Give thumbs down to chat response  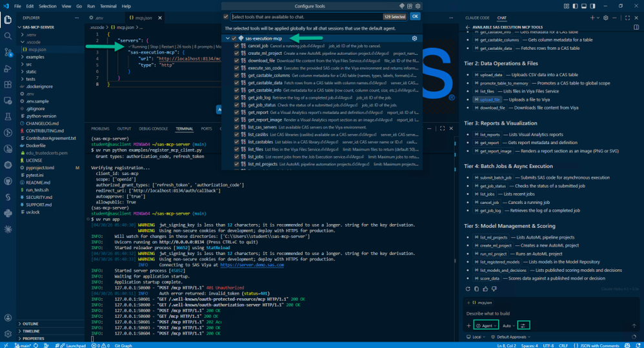pyautogui.click(x=494, y=289)
